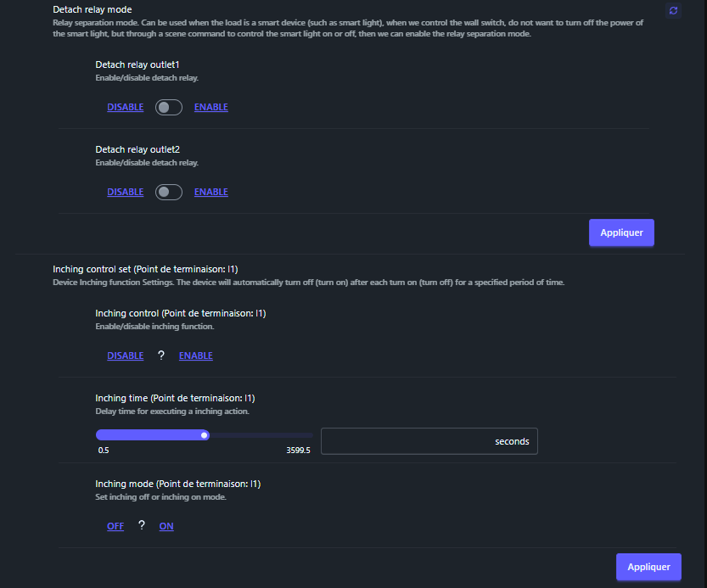Select DISABLE under Inching control
Screen dimensions: 707x588
[125, 356]
